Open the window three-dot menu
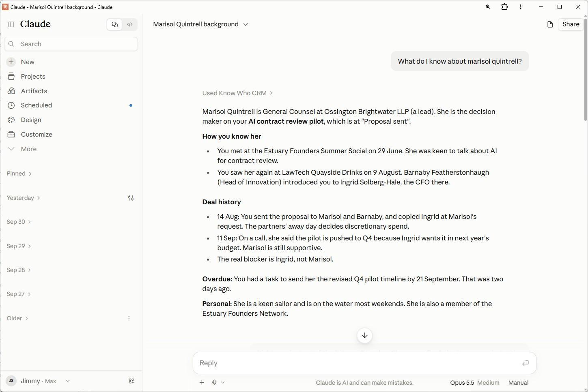Viewport: 588px width, 392px height. (x=521, y=7)
